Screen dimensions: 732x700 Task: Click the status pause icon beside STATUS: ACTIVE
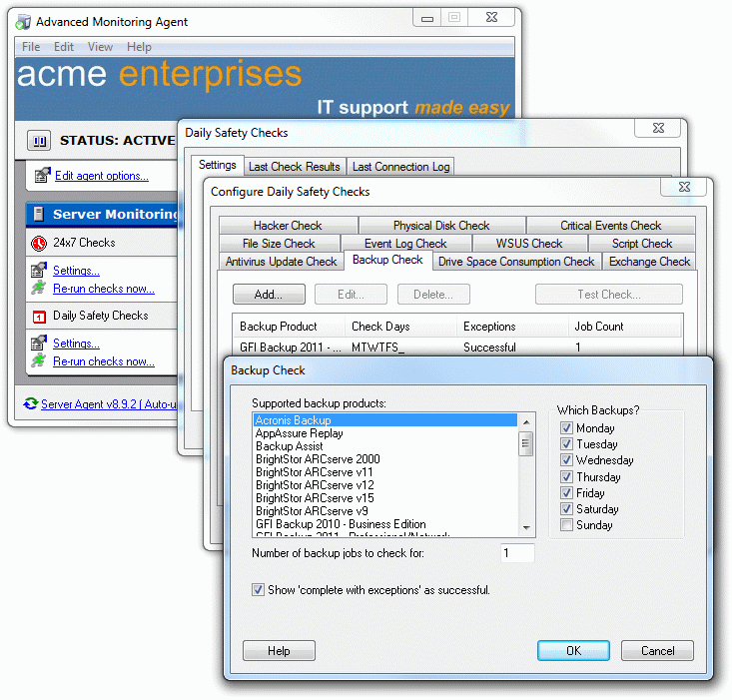39,141
